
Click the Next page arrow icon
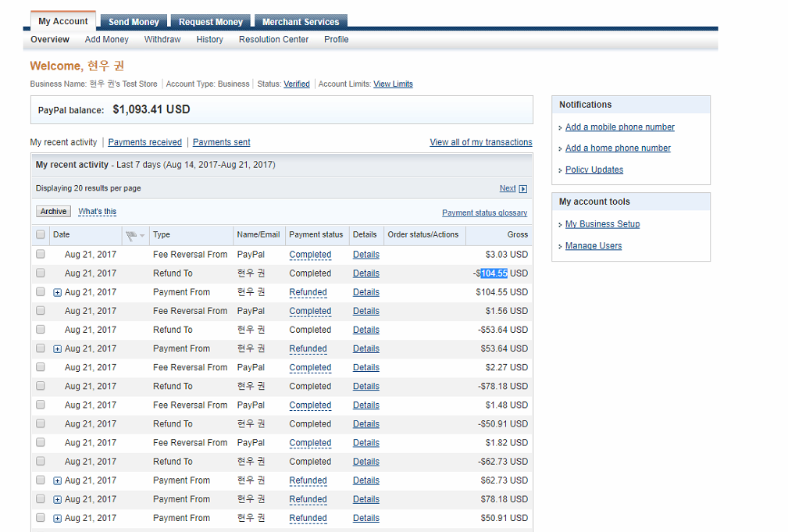[x=523, y=189]
